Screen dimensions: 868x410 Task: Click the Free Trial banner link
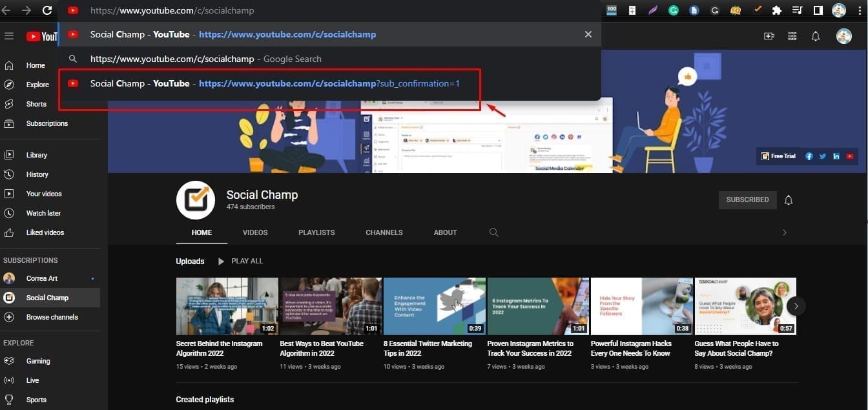[x=779, y=156]
